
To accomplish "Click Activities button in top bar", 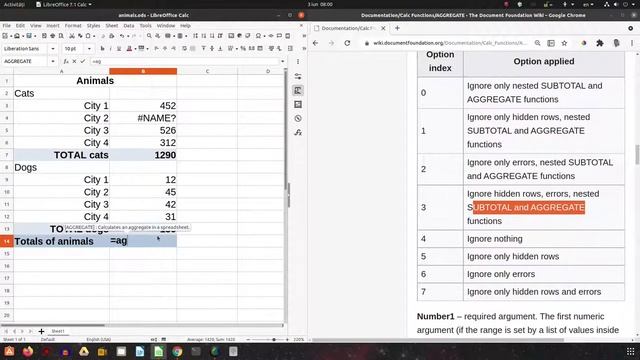I will point(14,4).
